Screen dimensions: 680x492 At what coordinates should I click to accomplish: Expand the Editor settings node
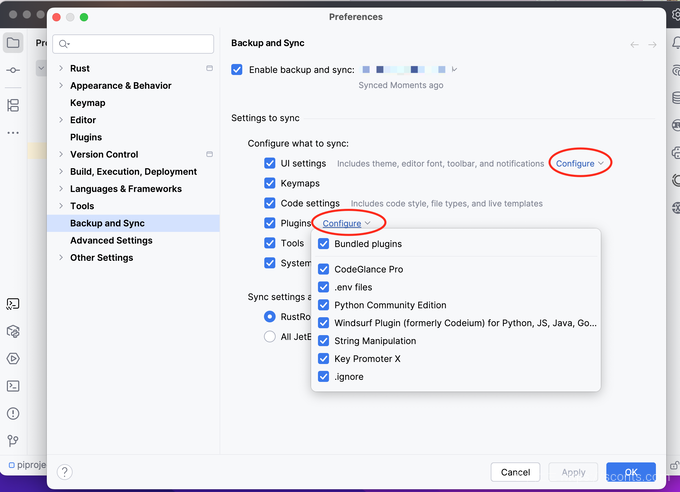click(61, 120)
